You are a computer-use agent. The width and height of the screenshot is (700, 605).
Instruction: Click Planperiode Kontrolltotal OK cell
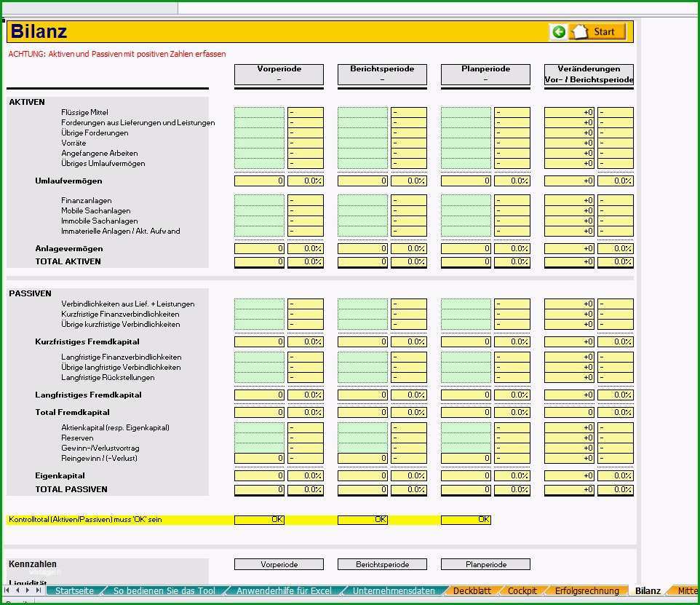click(x=466, y=520)
